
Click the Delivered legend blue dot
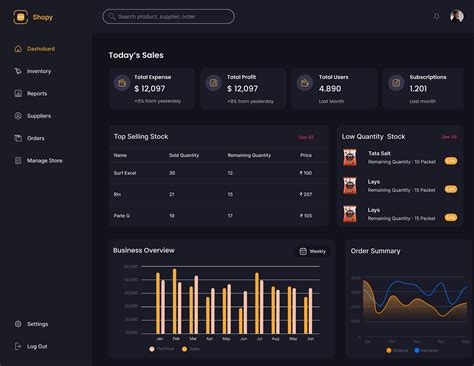tap(417, 350)
